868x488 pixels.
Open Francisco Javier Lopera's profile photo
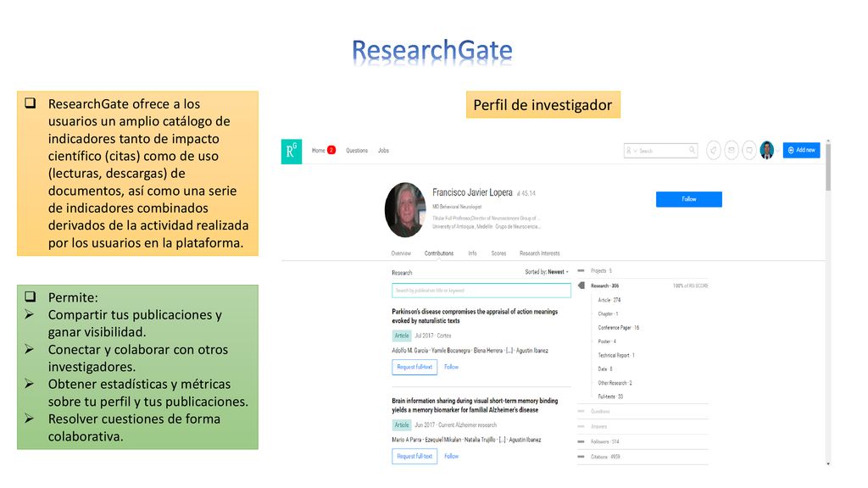(x=405, y=210)
